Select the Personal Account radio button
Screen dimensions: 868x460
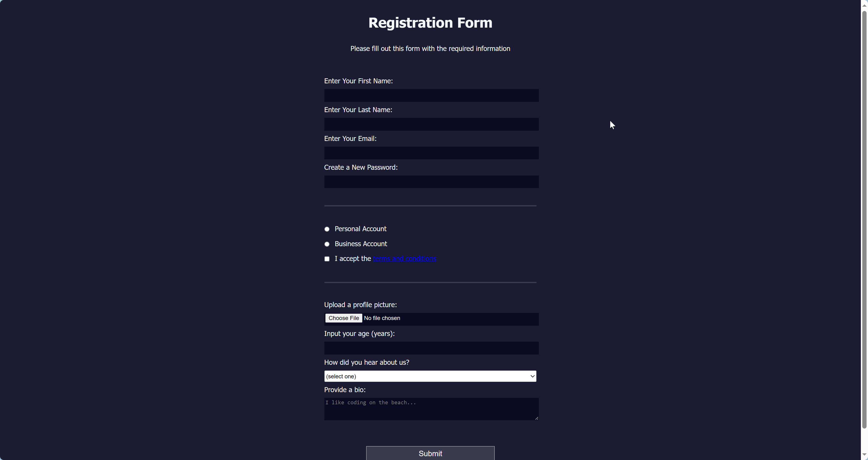pyautogui.click(x=327, y=229)
